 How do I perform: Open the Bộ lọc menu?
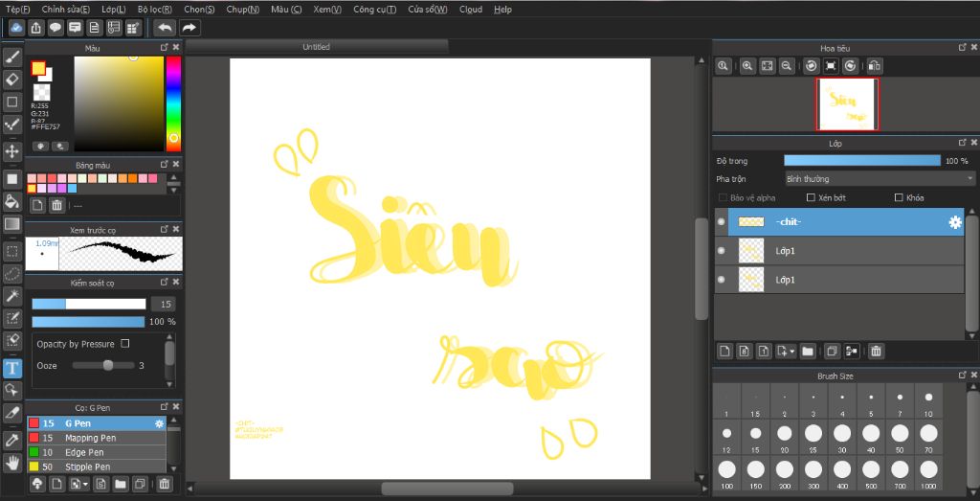click(x=155, y=10)
